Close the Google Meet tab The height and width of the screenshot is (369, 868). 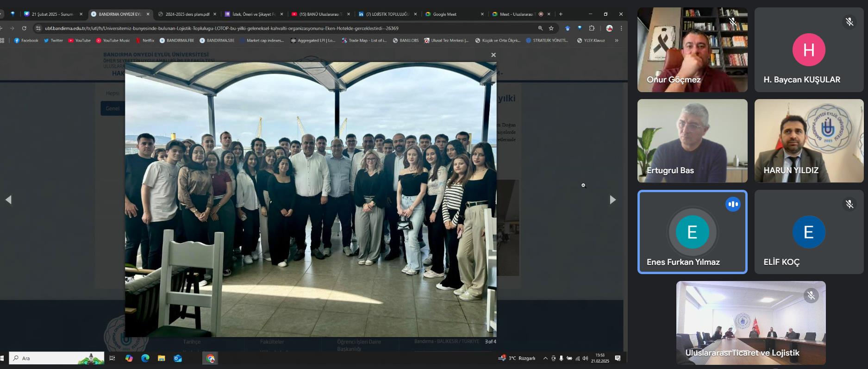tap(482, 14)
